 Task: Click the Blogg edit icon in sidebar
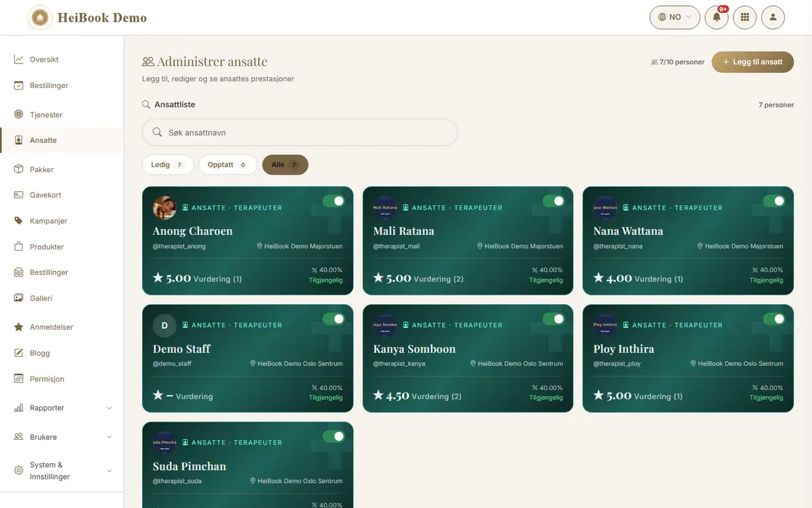coord(18,353)
